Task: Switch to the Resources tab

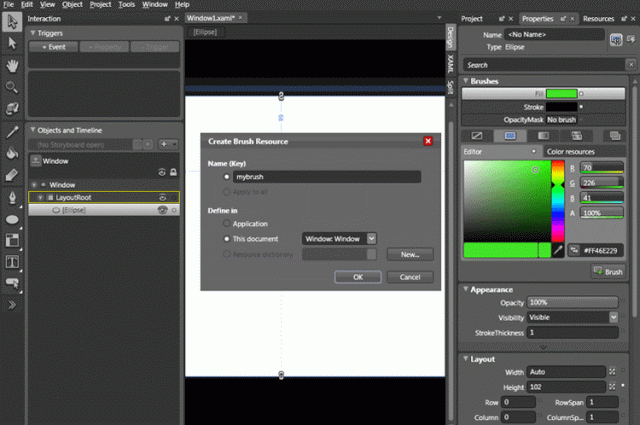Action: click(598, 19)
